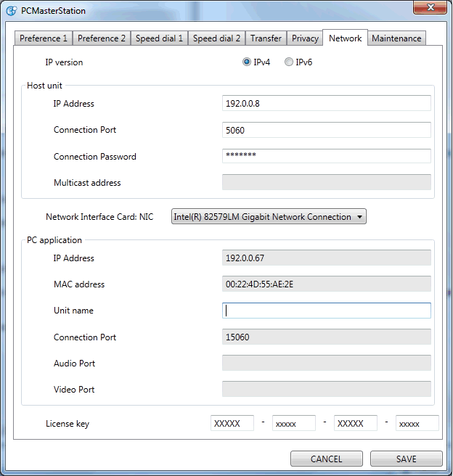Click the PCMasterStation app icon in title bar
The width and height of the screenshot is (453, 476).
[12, 11]
